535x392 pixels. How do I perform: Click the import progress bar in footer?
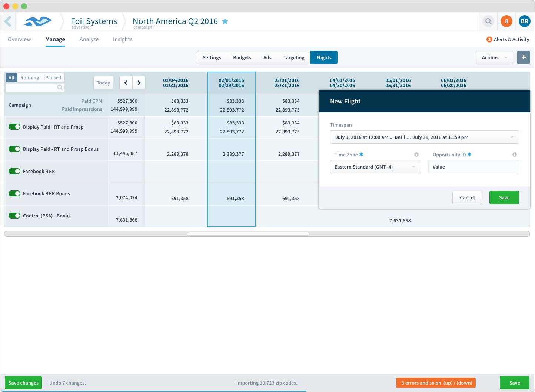[x=153, y=391]
